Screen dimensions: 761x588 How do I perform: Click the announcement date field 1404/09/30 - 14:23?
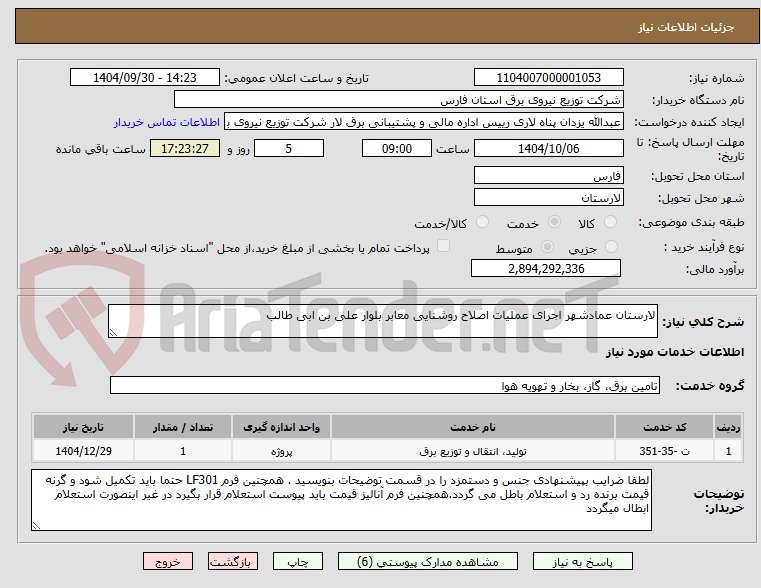click(145, 78)
